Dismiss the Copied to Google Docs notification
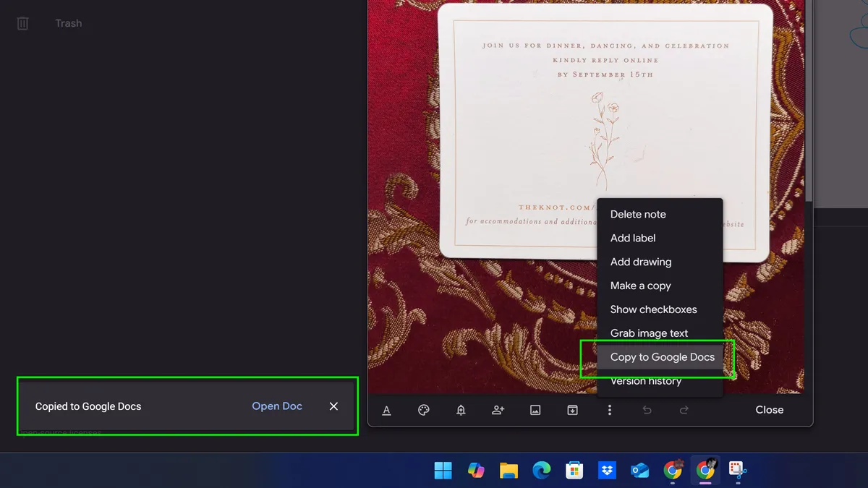The height and width of the screenshot is (488, 868). click(333, 406)
